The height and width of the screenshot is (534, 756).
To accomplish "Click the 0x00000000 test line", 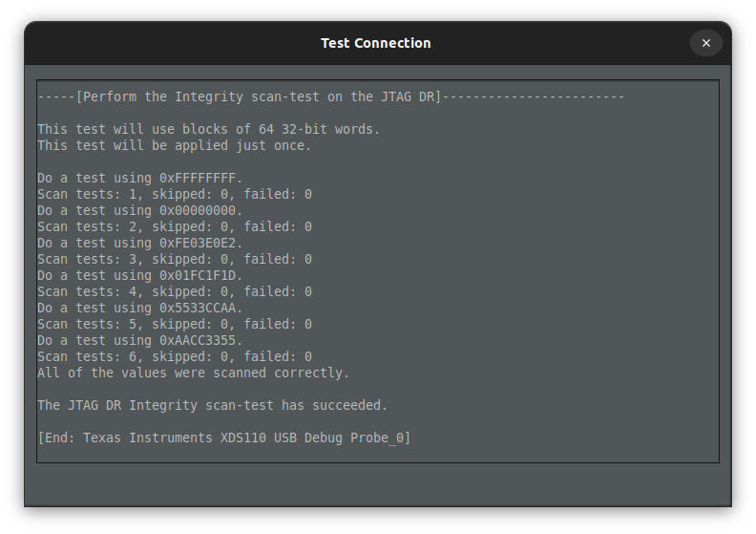I will pyautogui.click(x=140, y=210).
